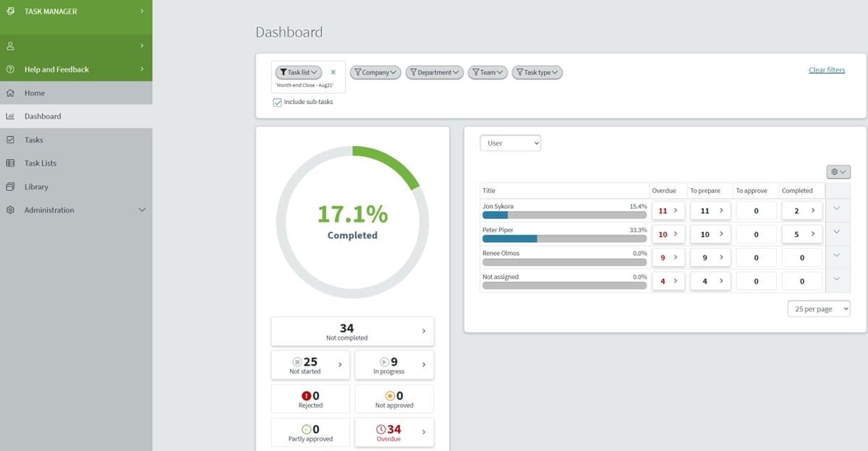The height and width of the screenshot is (451, 868).
Task: Click the Task list filter chip
Action: pyautogui.click(x=299, y=72)
